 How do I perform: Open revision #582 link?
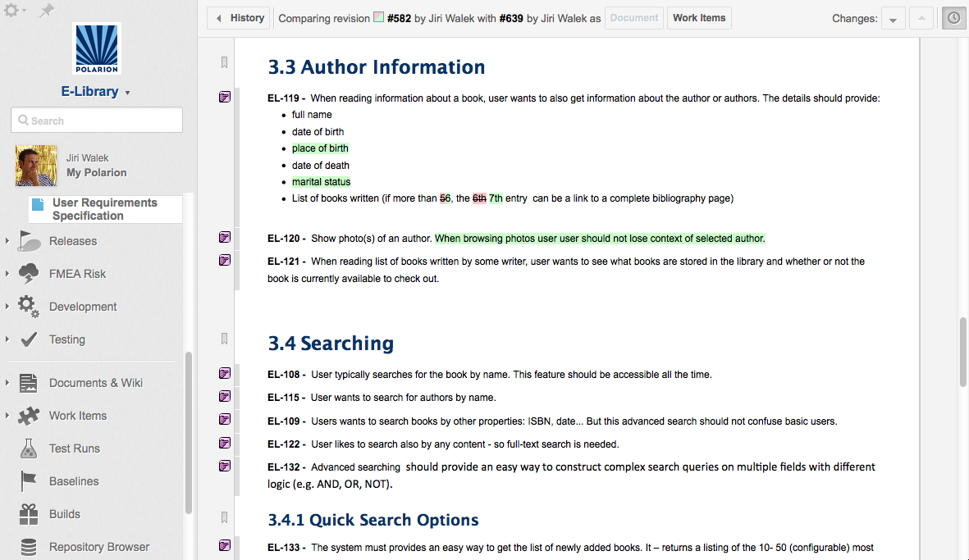(397, 17)
